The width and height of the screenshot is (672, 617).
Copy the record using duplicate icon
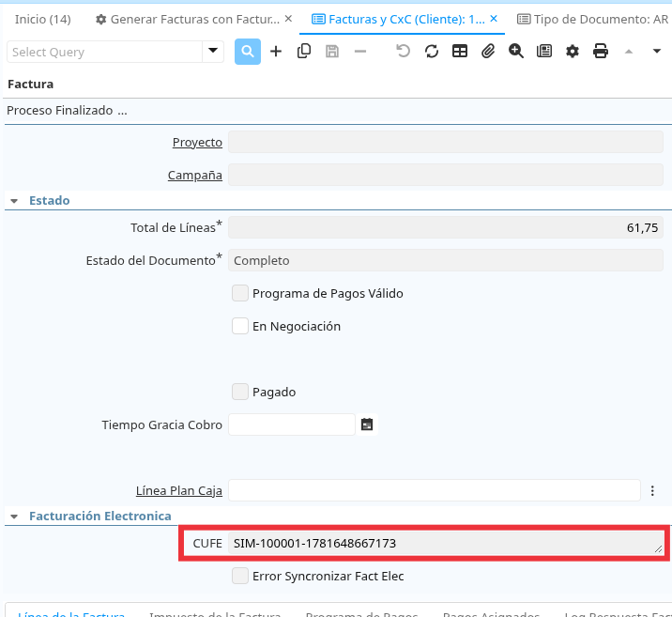tap(304, 52)
